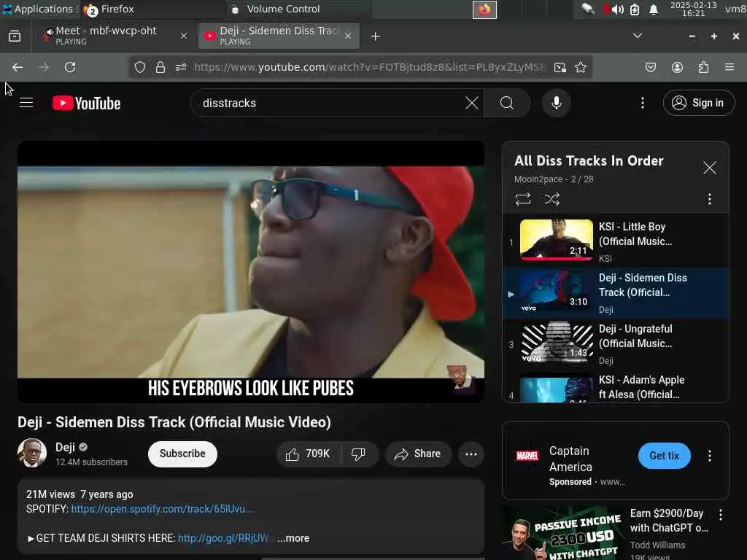
Task: Expand list all tabs chevron
Action: click(637, 36)
